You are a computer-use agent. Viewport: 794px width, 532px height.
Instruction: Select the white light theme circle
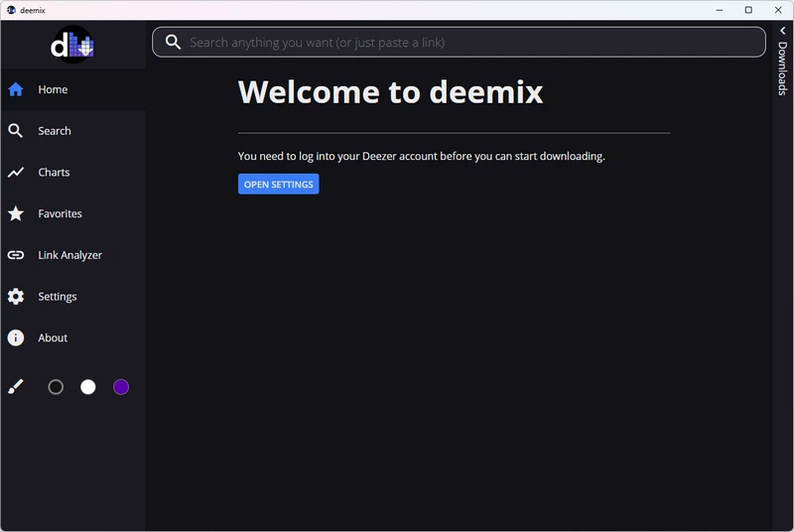(88, 387)
